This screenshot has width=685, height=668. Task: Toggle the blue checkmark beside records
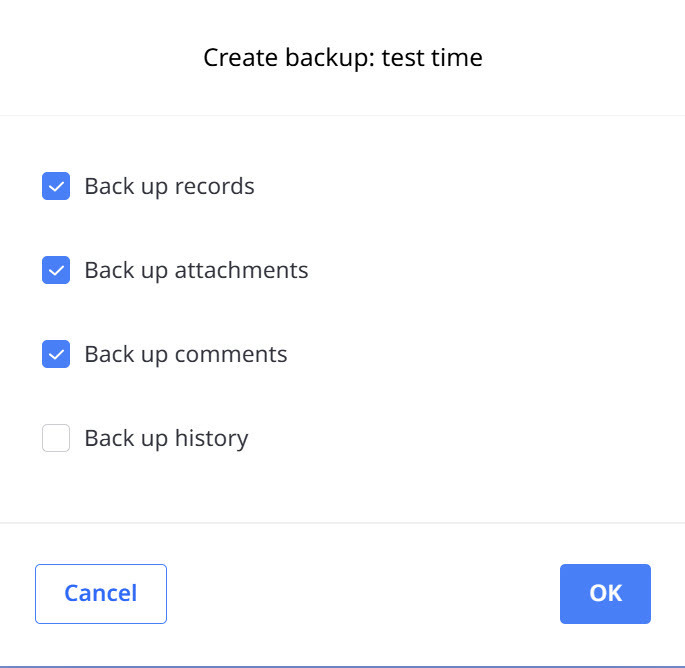pyautogui.click(x=56, y=186)
